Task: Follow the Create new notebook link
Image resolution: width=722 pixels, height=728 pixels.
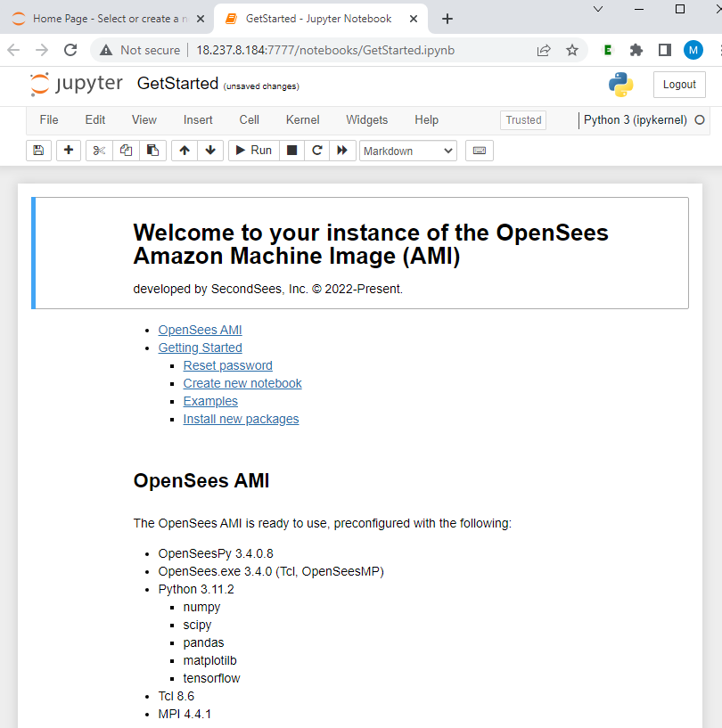Action: click(x=242, y=383)
